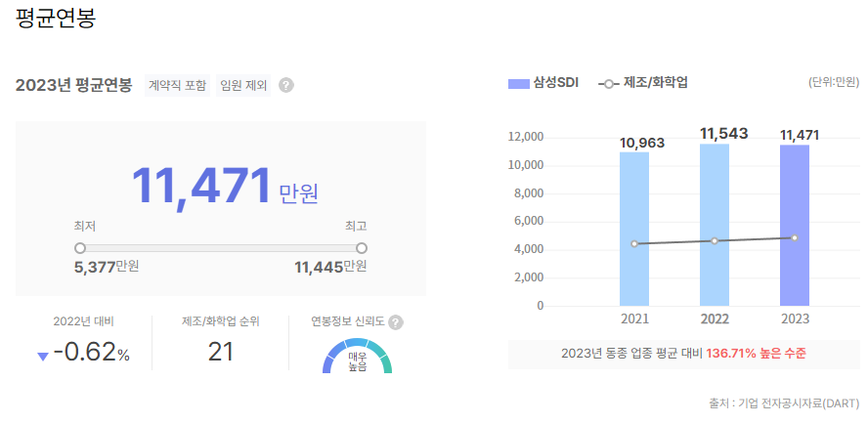Click the 매우 높음 reliability gauge
This screenshot has height=424, width=868.
click(358, 356)
